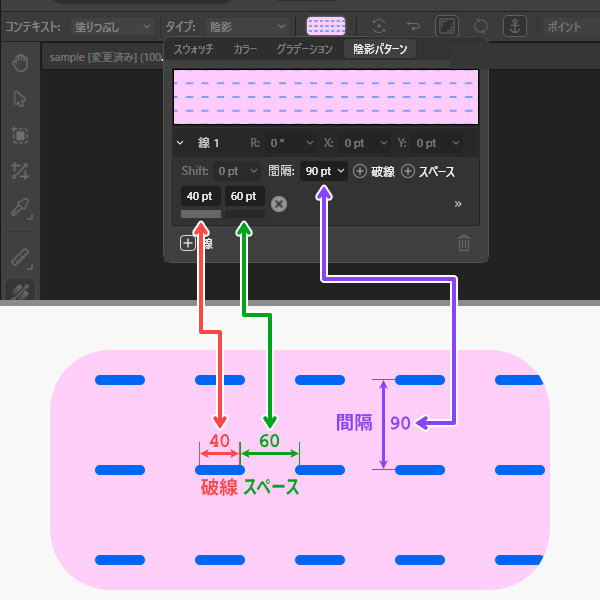Switch to the カラー tab

click(245, 48)
